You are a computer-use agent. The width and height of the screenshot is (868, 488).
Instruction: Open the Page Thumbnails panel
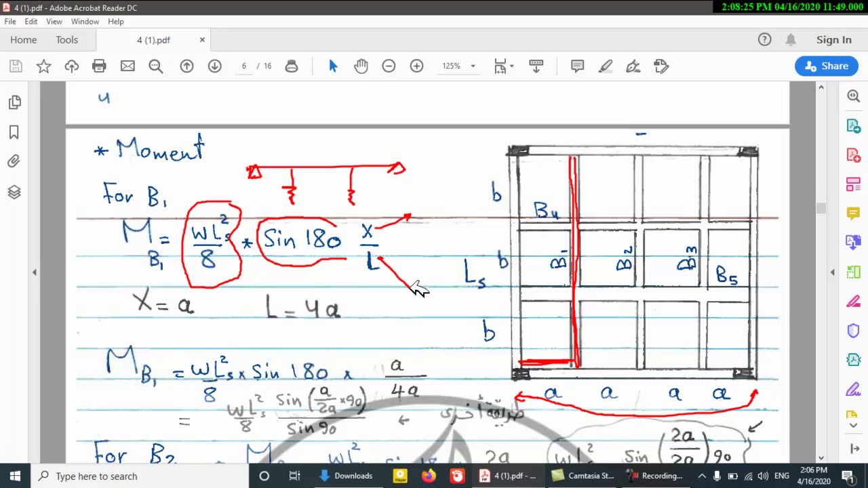14,102
